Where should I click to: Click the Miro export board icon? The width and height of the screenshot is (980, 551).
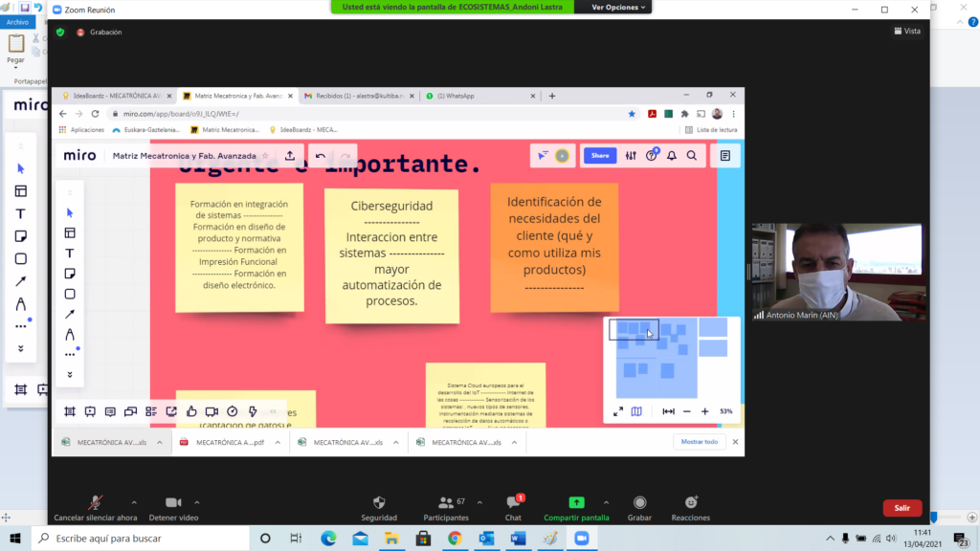coord(290,156)
